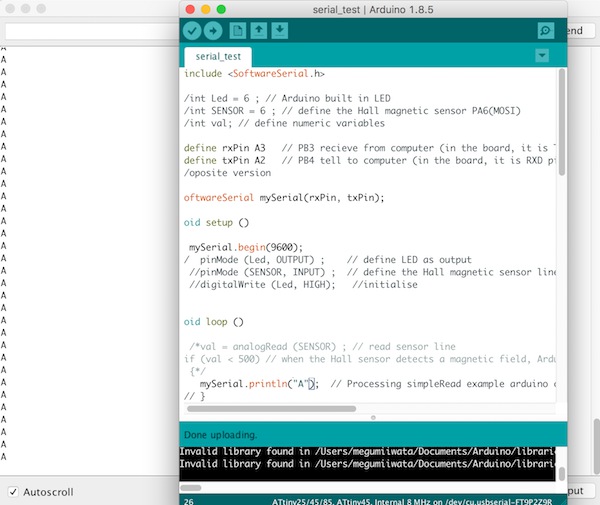Click the console horizontal scrollbar
This screenshot has height=505, width=600.
click(191, 488)
